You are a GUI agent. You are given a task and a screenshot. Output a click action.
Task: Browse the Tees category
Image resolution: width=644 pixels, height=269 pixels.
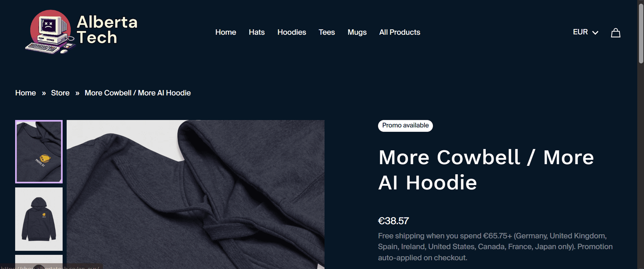pyautogui.click(x=327, y=32)
